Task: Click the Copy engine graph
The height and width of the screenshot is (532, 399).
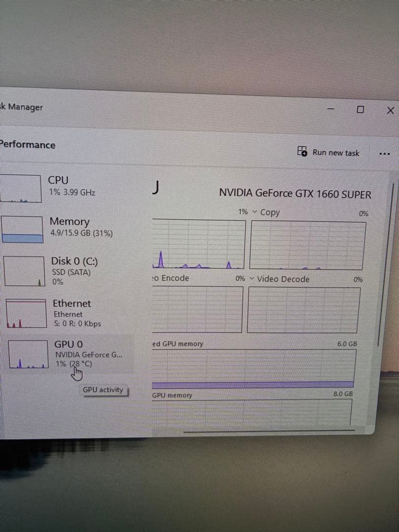Action: 308,246
